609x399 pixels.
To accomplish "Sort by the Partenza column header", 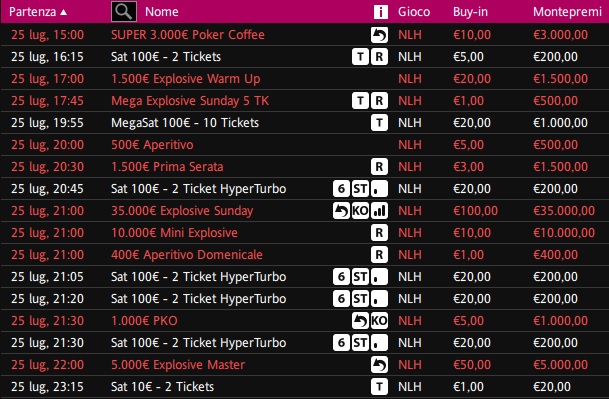I will pyautogui.click(x=38, y=12).
